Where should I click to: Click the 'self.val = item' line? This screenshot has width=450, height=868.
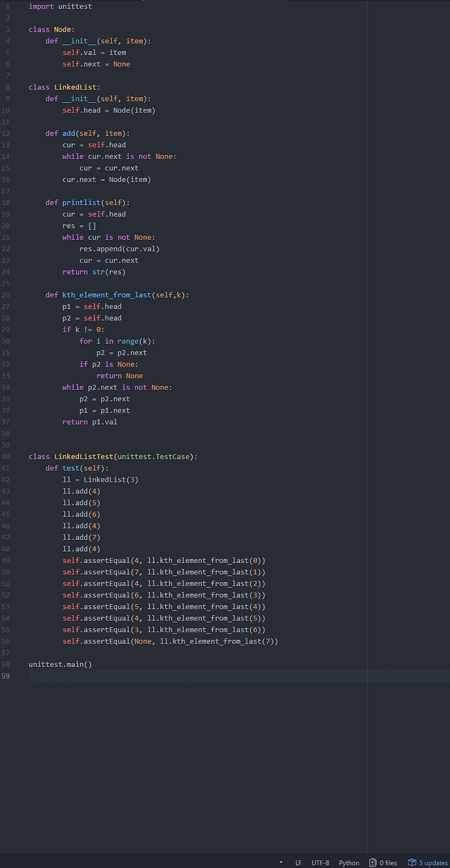94,52
